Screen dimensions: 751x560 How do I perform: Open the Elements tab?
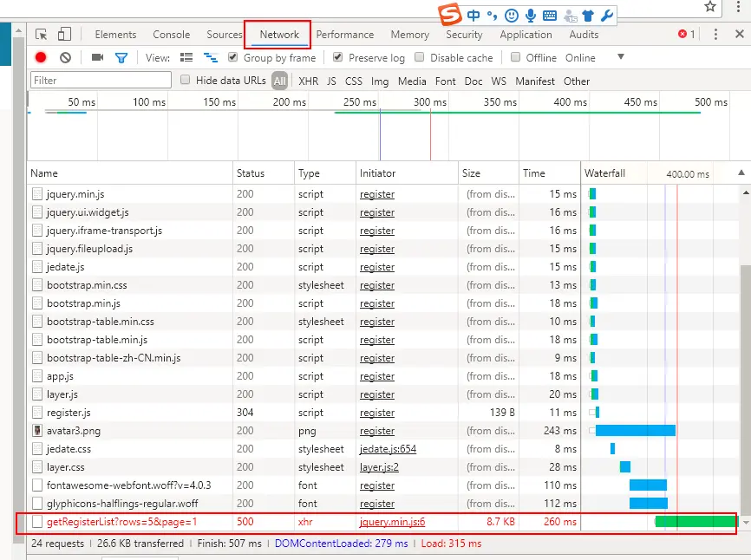[115, 35]
